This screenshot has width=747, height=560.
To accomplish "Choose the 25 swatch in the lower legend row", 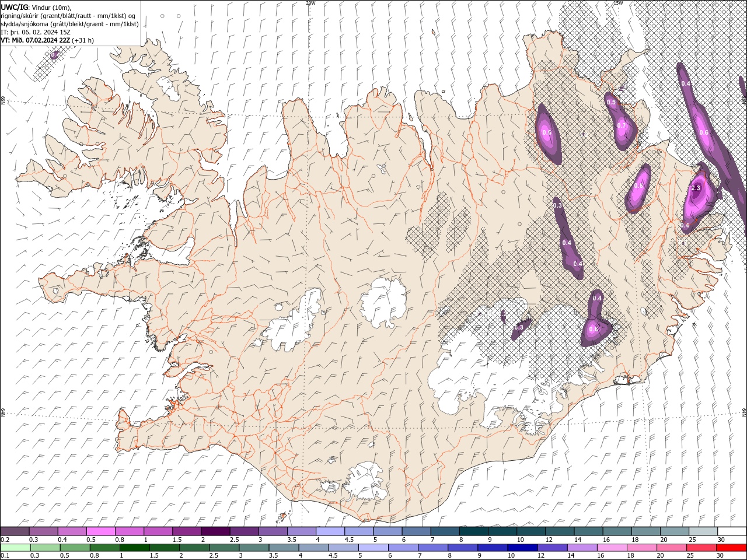I will (x=701, y=548).
